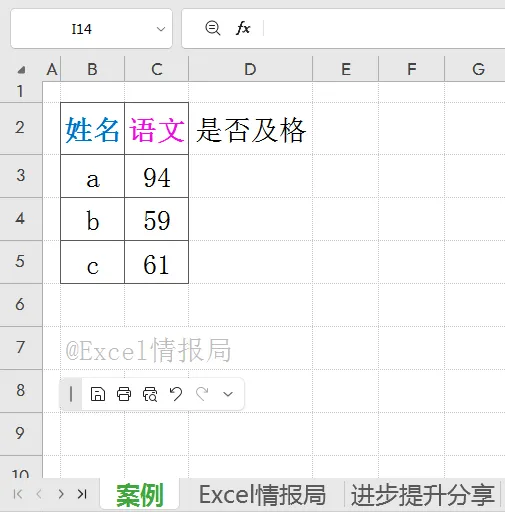
Task: Select row 6 header
Action: click(x=21, y=305)
